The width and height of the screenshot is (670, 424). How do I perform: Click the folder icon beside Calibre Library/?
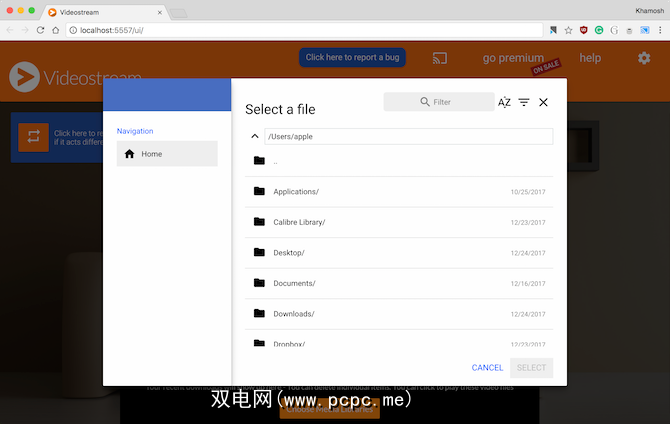click(x=259, y=221)
